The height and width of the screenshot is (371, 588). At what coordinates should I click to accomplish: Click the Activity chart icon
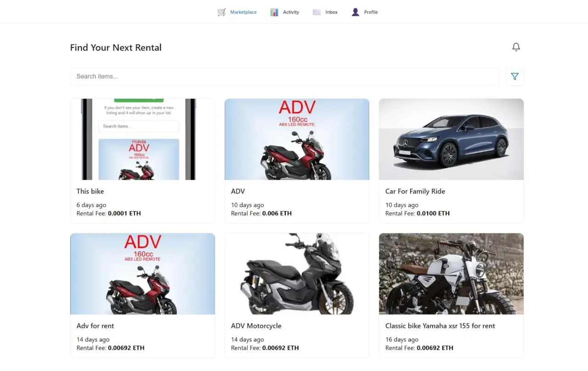274,12
